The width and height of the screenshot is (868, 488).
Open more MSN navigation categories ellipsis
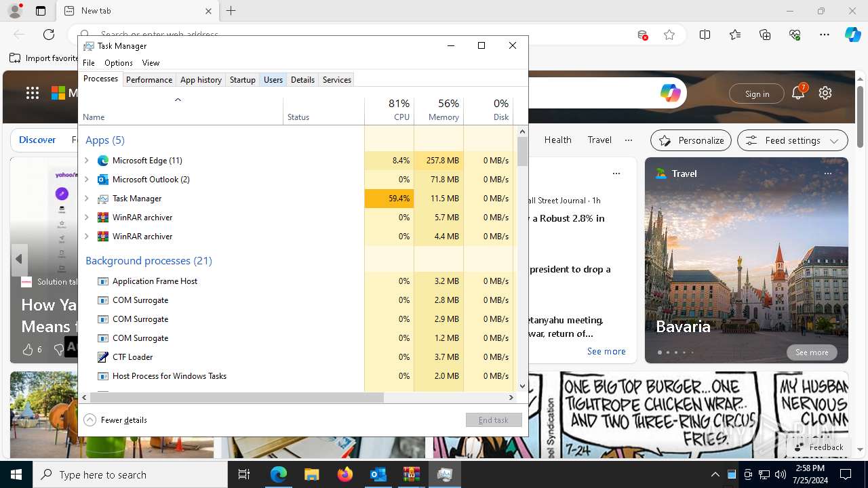629,140
